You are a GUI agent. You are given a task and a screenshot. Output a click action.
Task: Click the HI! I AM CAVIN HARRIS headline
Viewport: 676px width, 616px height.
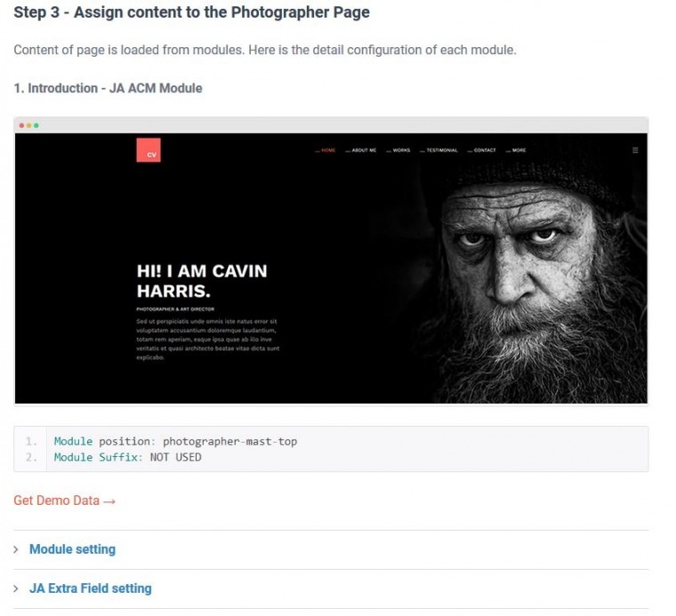202,280
